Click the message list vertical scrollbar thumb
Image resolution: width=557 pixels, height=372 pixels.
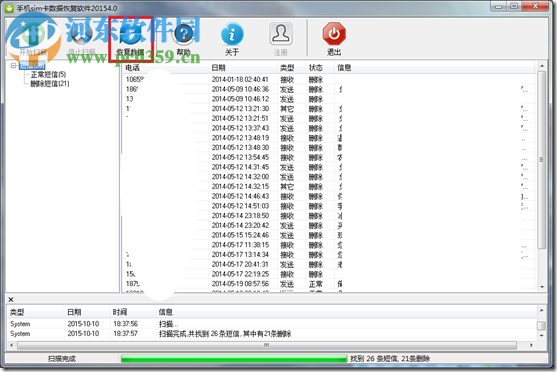(542, 160)
